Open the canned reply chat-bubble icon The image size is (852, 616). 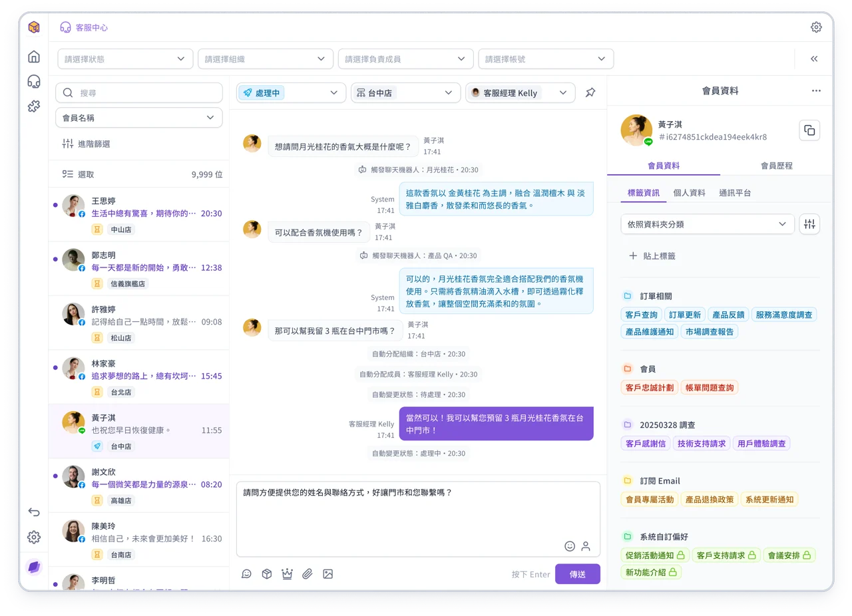click(x=246, y=573)
